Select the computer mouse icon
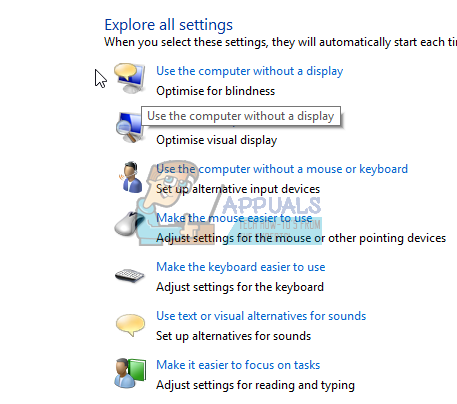 [x=129, y=223]
